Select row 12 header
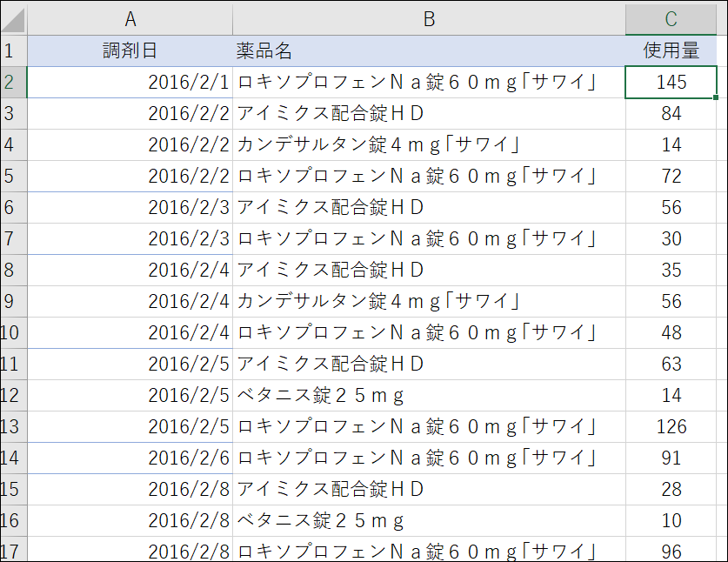 point(13,395)
